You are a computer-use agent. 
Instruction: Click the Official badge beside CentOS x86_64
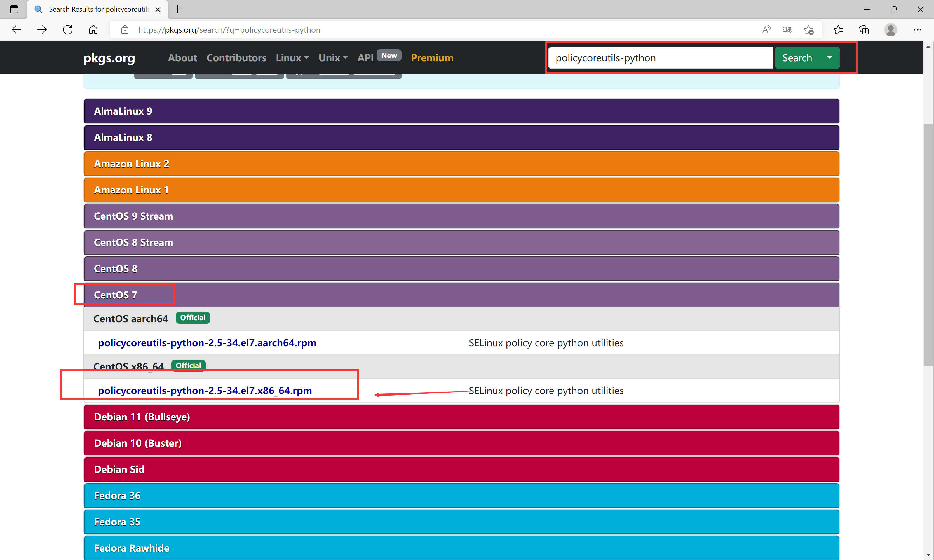(188, 365)
